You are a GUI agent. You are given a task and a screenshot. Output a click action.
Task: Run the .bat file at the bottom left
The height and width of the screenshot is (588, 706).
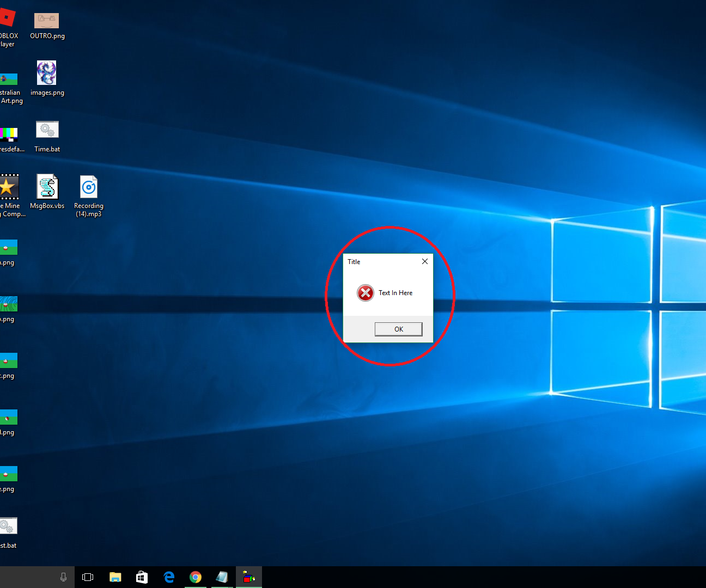(x=8, y=525)
